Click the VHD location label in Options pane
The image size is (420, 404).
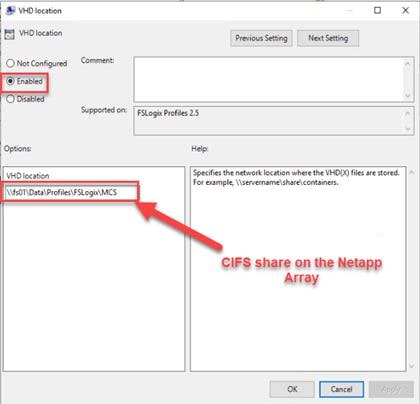(28, 176)
